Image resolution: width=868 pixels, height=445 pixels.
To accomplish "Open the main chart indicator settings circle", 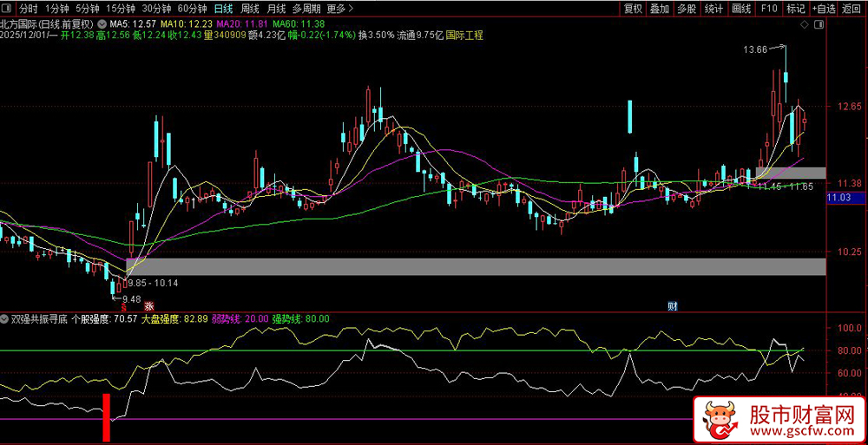I will point(102,23).
